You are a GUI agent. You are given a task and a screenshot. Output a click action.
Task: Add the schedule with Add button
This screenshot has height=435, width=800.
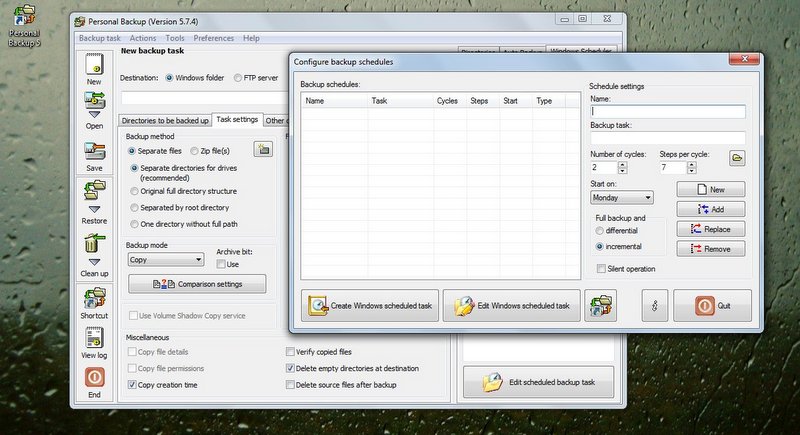click(711, 209)
